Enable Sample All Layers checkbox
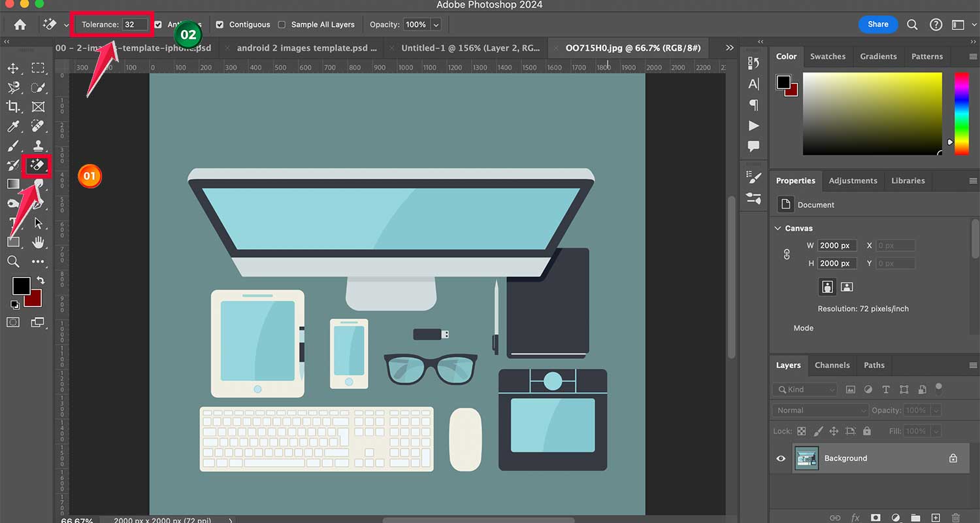 point(282,25)
